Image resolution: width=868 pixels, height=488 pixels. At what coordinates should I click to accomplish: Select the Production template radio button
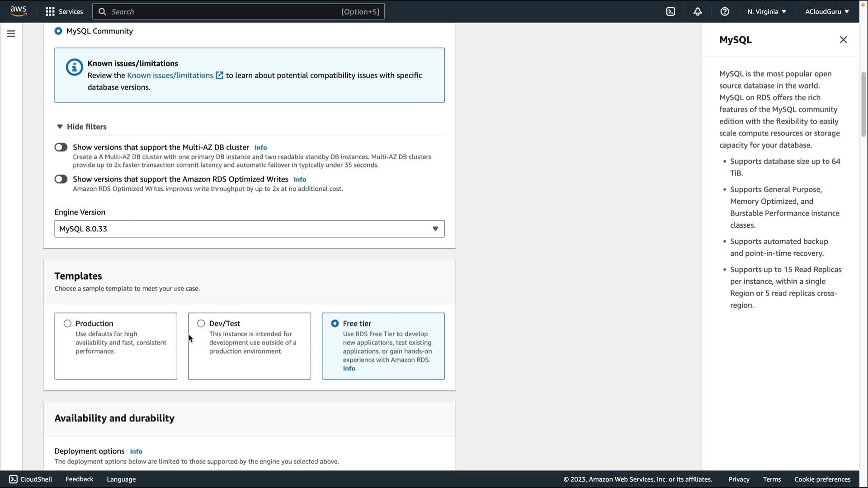67,324
